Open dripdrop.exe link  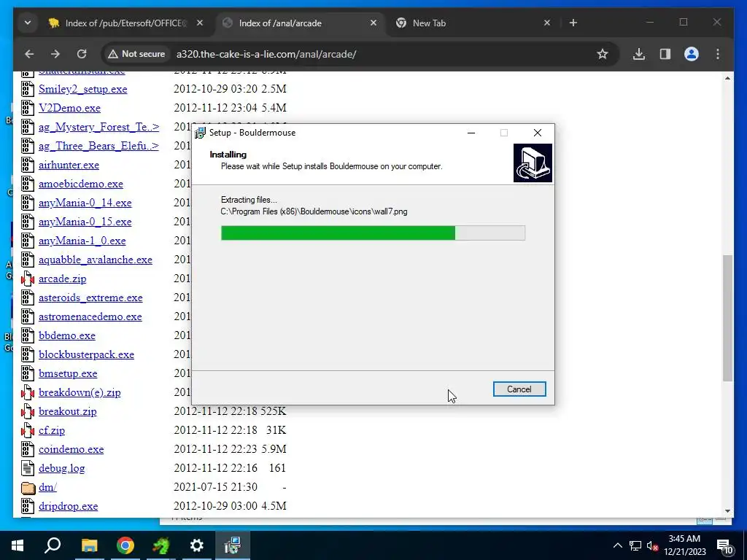coord(68,506)
